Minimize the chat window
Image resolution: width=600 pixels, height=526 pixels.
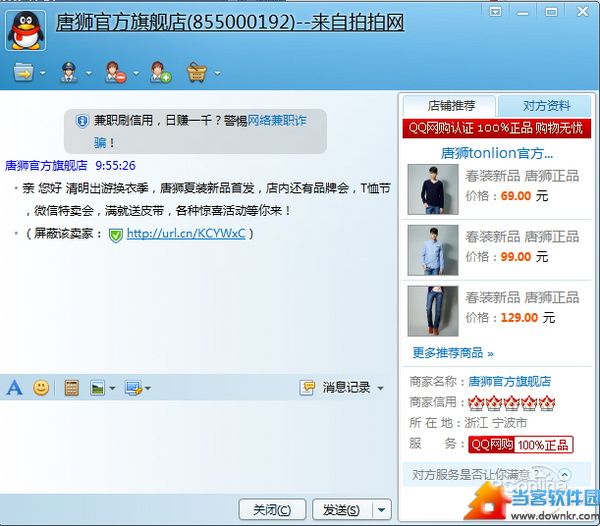pyautogui.click(x=523, y=13)
